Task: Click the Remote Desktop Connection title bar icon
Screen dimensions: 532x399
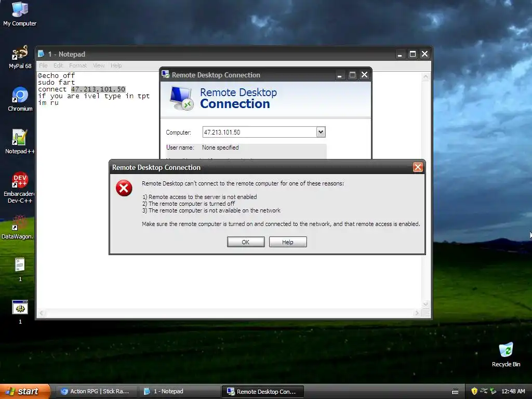Action: 165,74
